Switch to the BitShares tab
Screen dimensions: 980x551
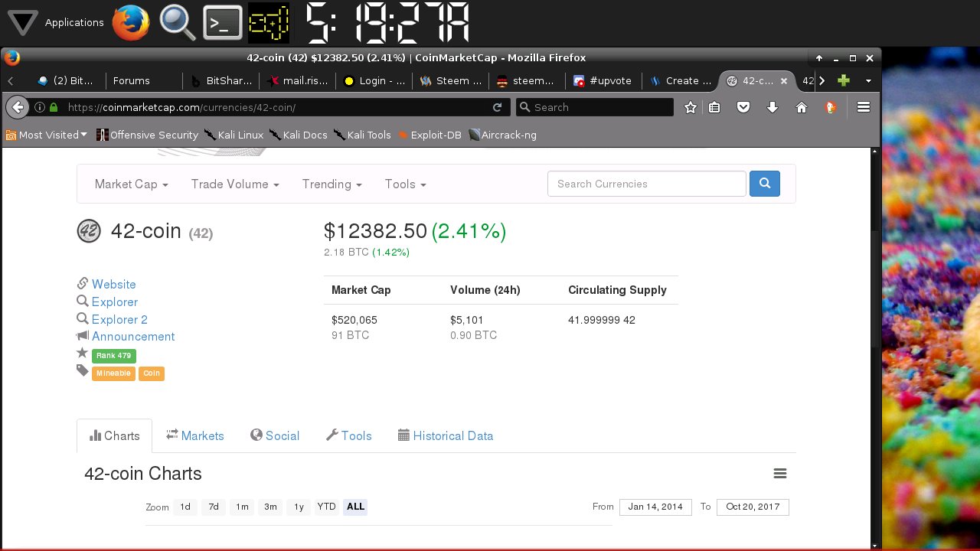pos(220,80)
